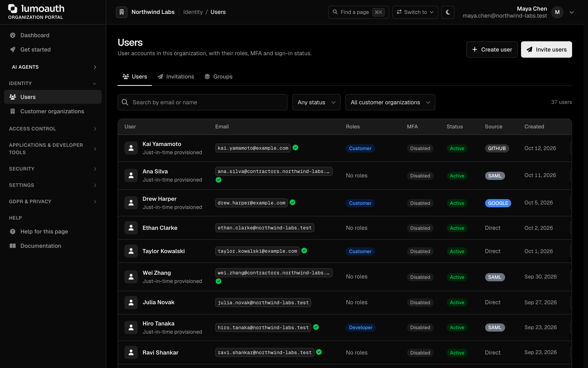This screenshot has height=368, width=588.
Task: Click verified checkmark beside hiro.tanaka email
Action: [316, 327]
